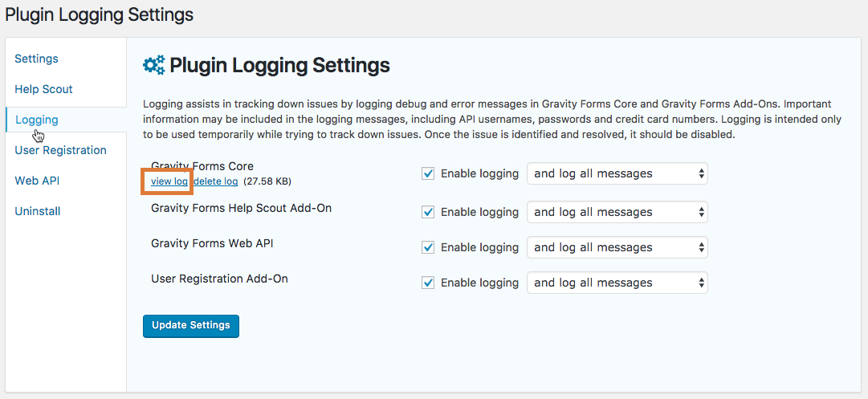Screen dimensions: 868x399
Task: Expand Help Scout Add-On log level dropdown
Action: tap(617, 213)
